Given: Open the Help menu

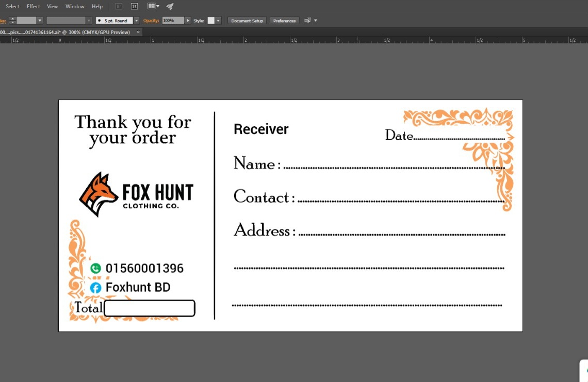Looking at the screenshot, I should click(x=97, y=6).
